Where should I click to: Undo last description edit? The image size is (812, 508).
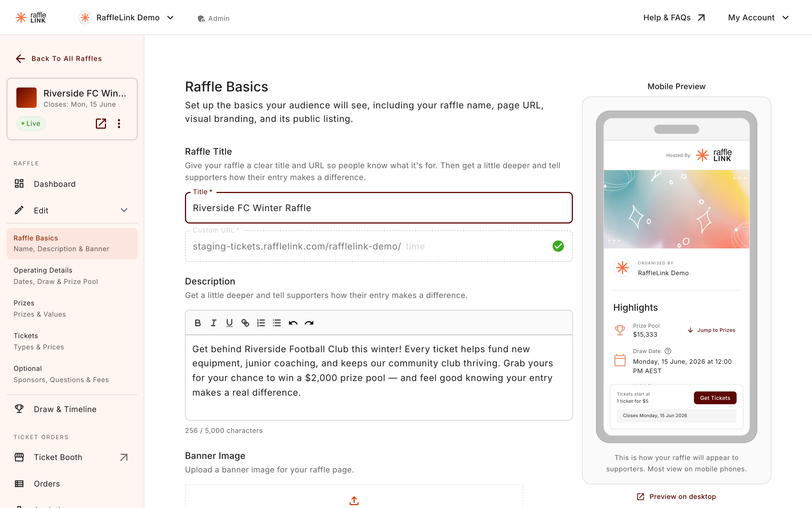coord(293,323)
